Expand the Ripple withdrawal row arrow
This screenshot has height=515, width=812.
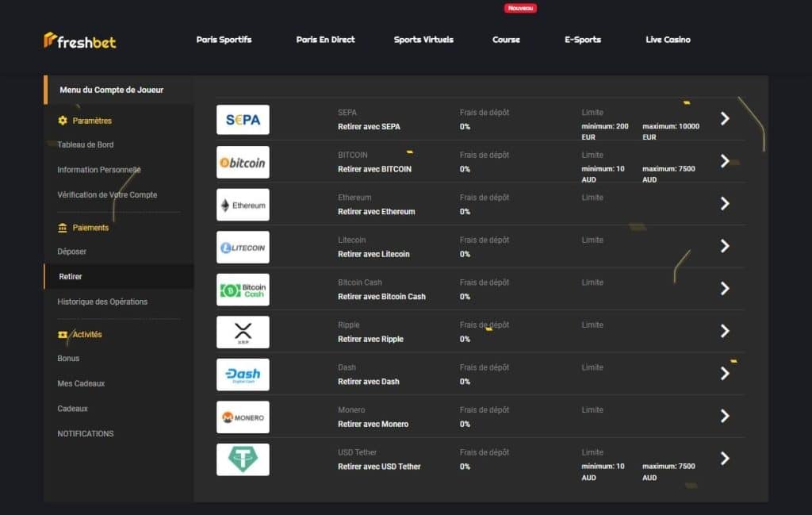tap(725, 331)
